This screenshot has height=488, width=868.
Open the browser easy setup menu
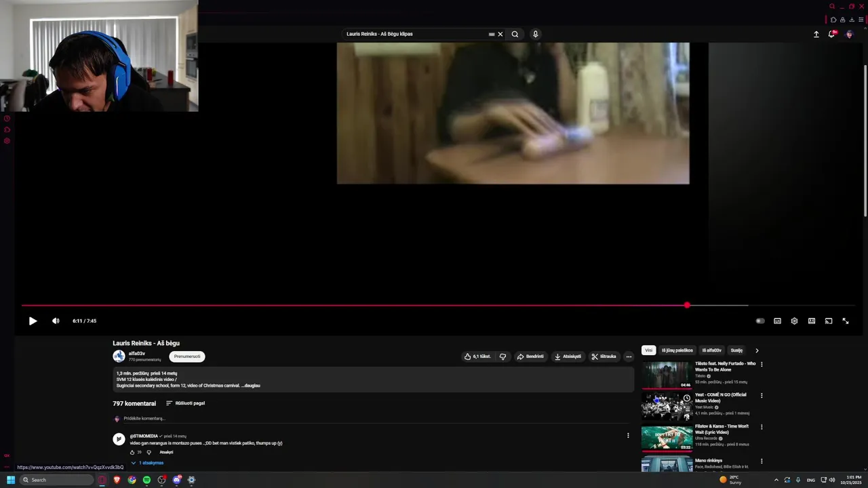pyautogui.click(x=861, y=20)
